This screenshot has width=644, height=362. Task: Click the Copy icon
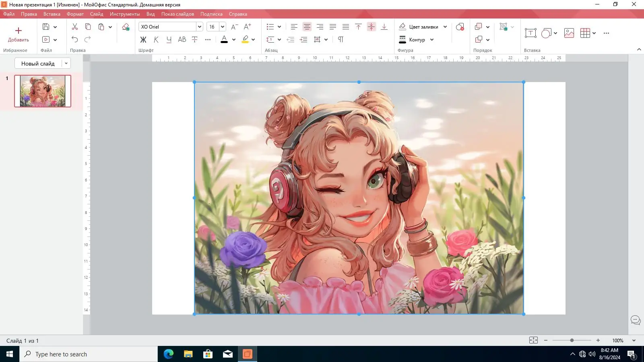[88, 27]
